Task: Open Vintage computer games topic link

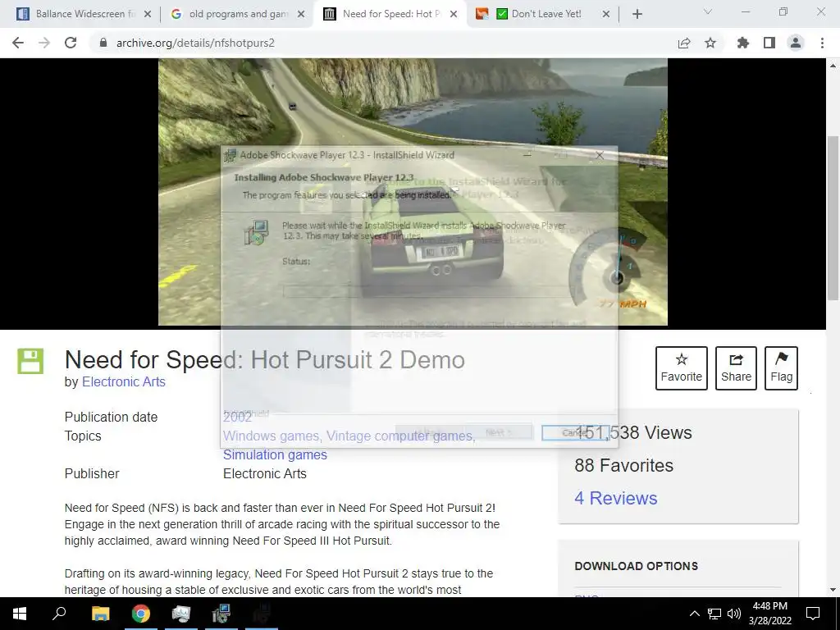Action: click(x=400, y=436)
